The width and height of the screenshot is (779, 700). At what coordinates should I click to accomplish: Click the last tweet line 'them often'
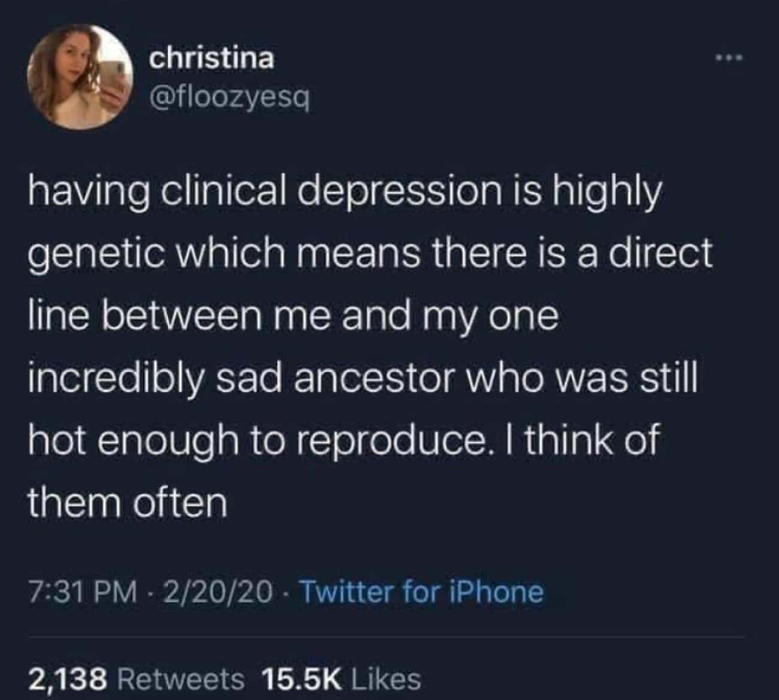pyautogui.click(x=128, y=502)
